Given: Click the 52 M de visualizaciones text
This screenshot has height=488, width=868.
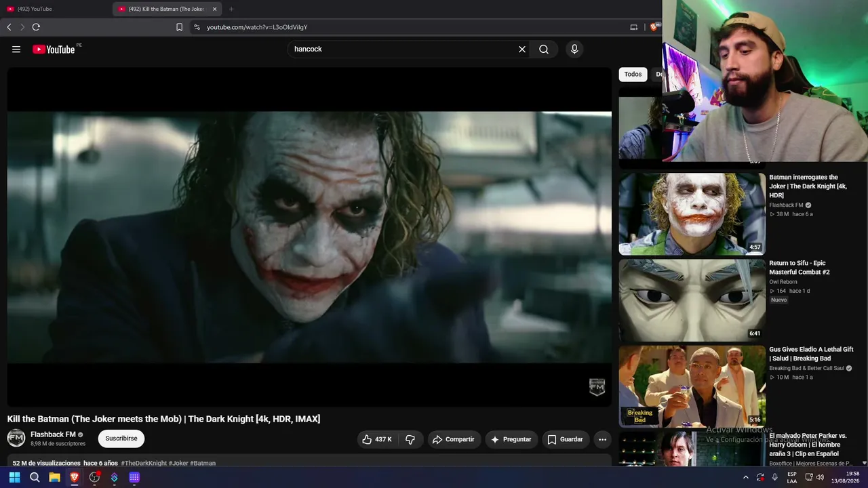Looking at the screenshot, I should point(47,464).
